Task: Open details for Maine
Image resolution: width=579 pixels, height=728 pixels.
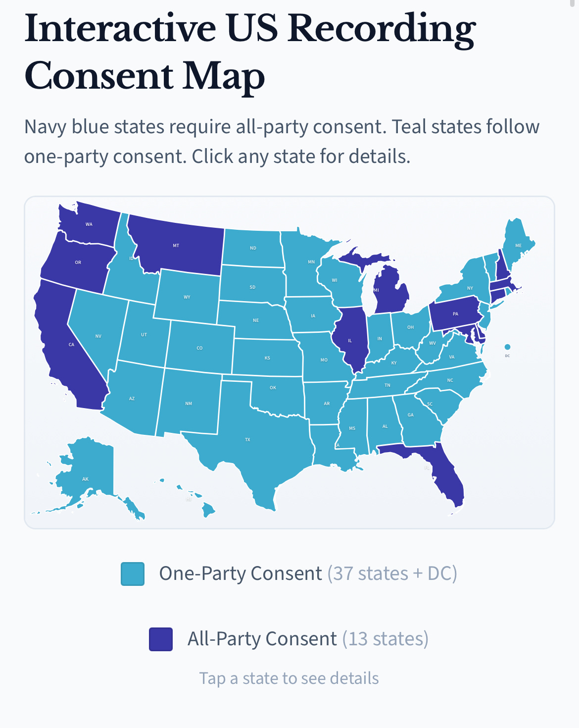Action: pos(517,245)
